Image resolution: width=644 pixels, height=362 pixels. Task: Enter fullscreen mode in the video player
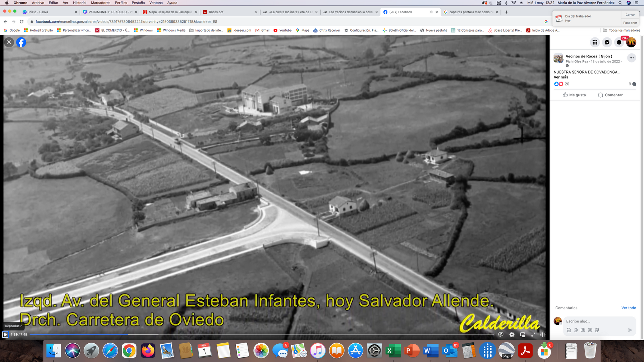coord(533,335)
